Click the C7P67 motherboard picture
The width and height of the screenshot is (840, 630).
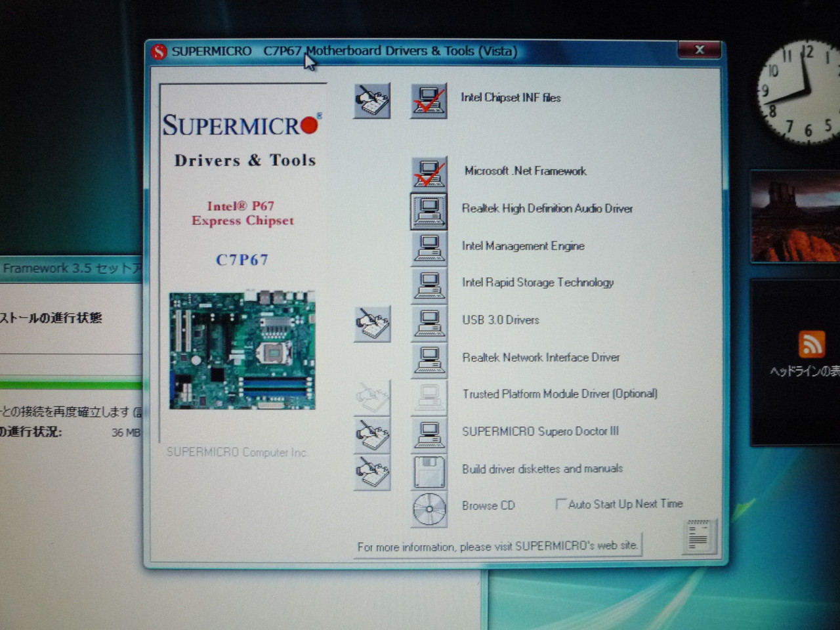(242, 350)
